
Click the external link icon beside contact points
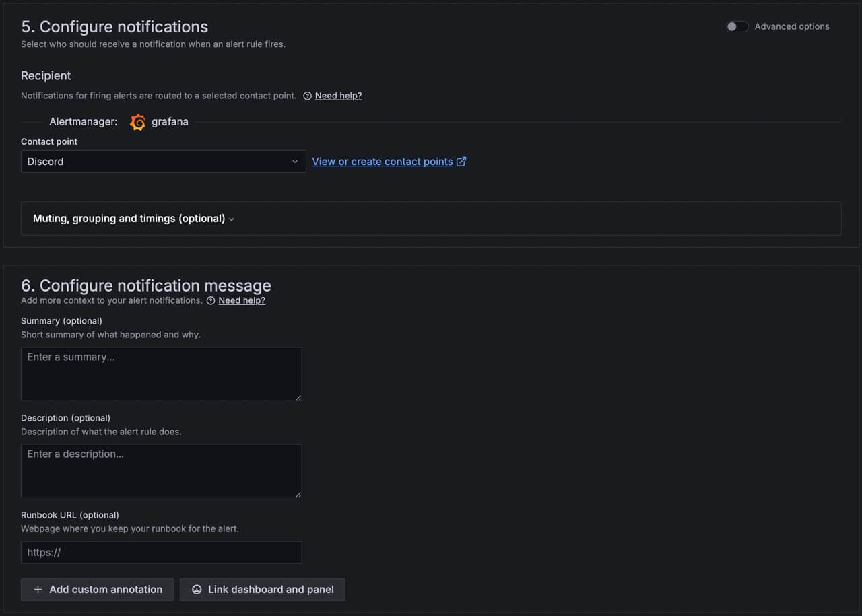(461, 162)
